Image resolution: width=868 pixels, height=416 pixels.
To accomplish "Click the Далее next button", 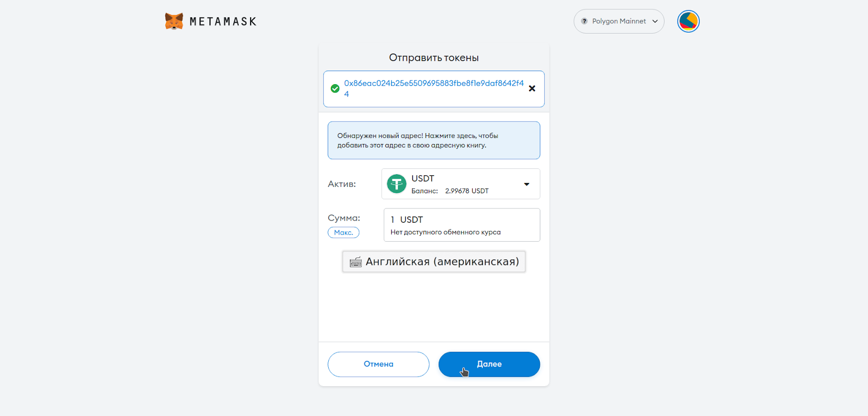I will pos(489,364).
